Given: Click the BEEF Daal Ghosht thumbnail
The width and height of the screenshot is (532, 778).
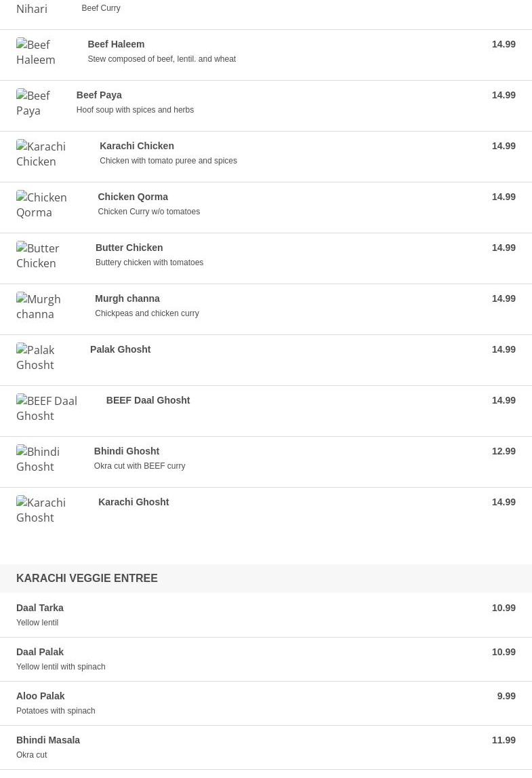Looking at the screenshot, I should tap(47, 408).
